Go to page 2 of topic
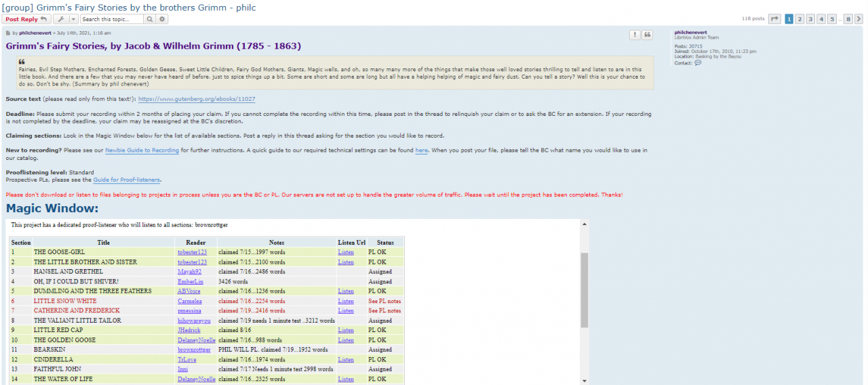The width and height of the screenshot is (868, 385). (x=800, y=19)
